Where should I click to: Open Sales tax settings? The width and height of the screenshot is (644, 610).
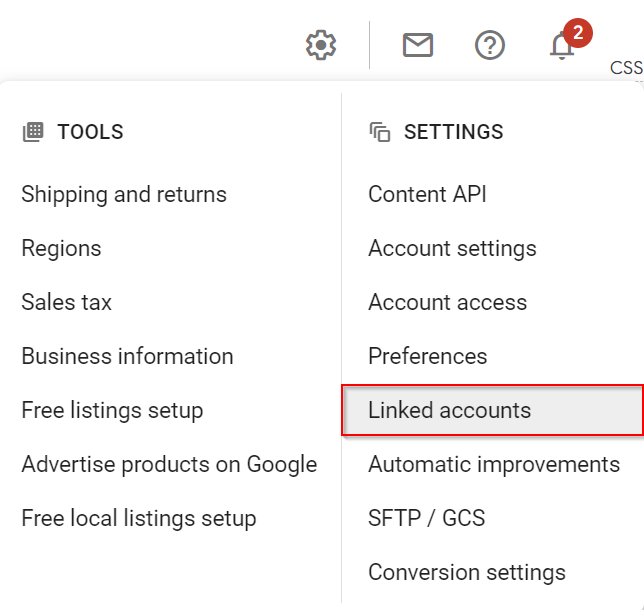[67, 302]
